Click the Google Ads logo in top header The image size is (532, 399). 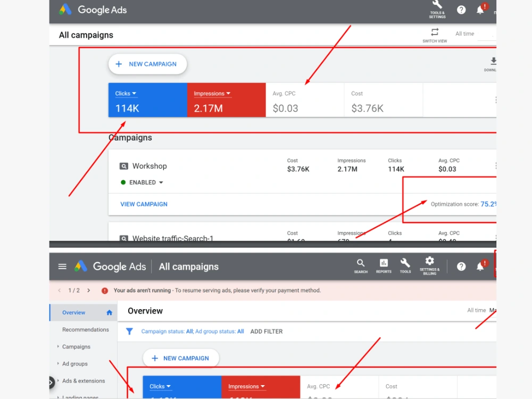(65, 10)
